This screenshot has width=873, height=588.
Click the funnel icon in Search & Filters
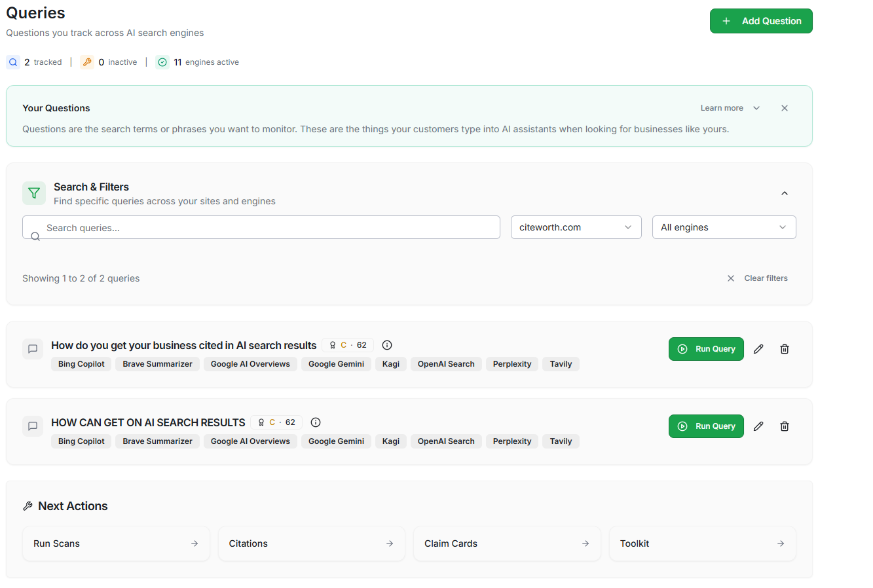33,193
